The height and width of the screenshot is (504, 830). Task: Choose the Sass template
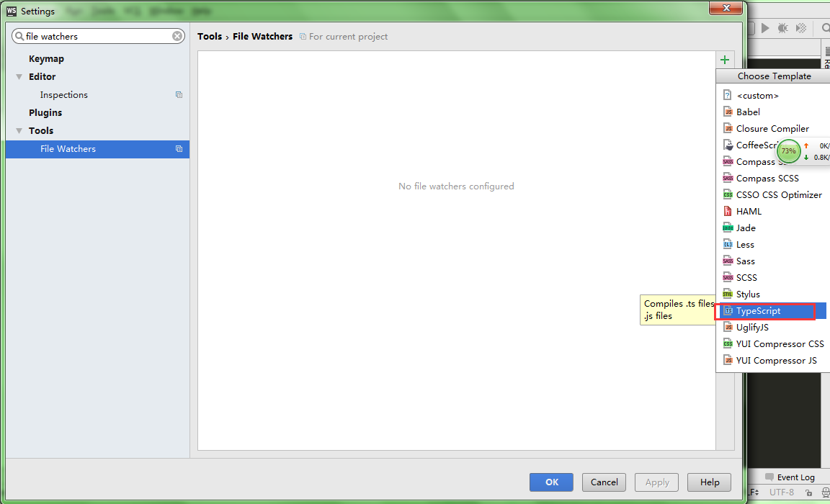(x=773, y=261)
